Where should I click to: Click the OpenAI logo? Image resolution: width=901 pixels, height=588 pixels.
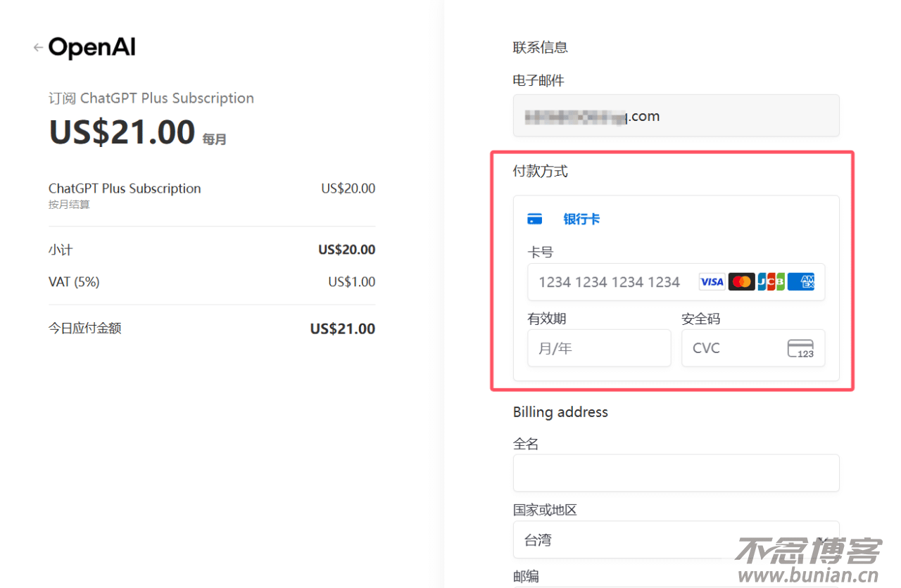coord(92,46)
